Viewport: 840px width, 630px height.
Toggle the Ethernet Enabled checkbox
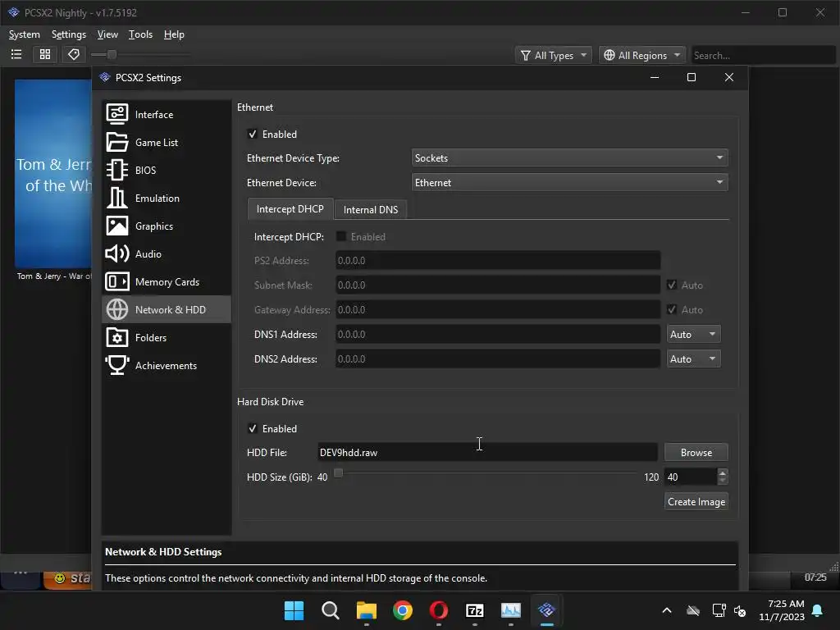(x=253, y=134)
